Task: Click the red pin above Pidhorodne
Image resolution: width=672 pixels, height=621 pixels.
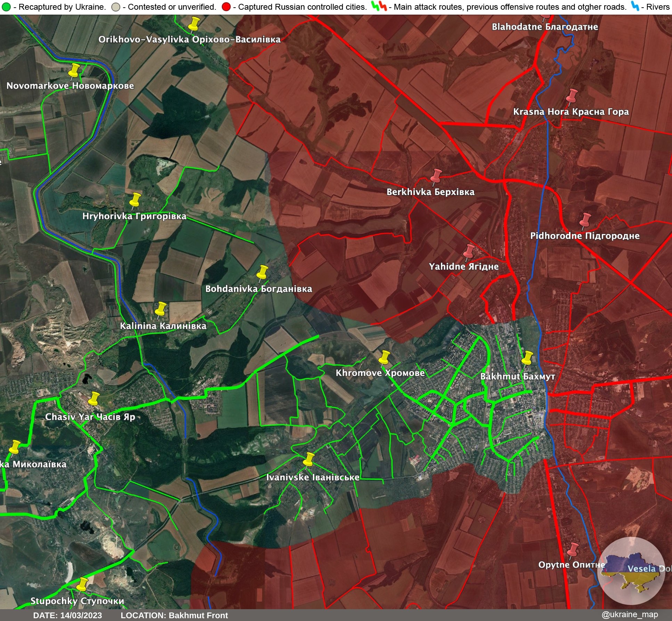Action: click(586, 219)
